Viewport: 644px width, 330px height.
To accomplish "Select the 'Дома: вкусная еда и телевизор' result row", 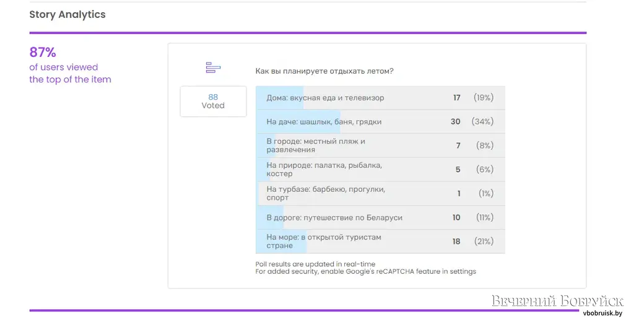I will [x=380, y=98].
